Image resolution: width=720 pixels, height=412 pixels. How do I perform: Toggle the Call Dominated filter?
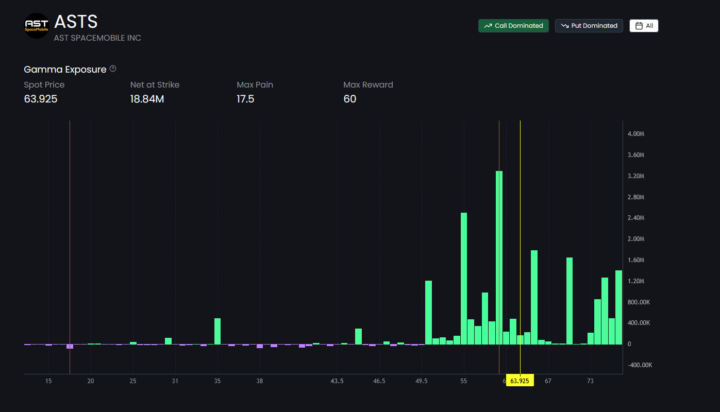[513, 25]
